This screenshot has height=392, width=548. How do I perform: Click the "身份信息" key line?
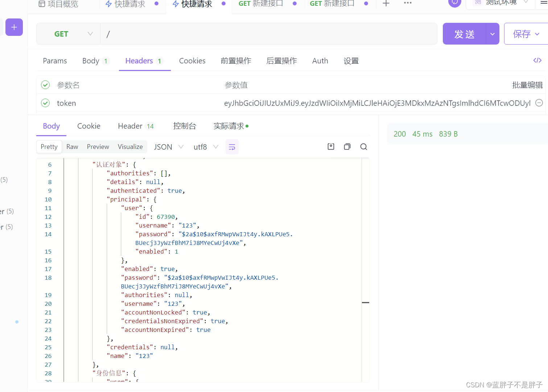tap(114, 373)
